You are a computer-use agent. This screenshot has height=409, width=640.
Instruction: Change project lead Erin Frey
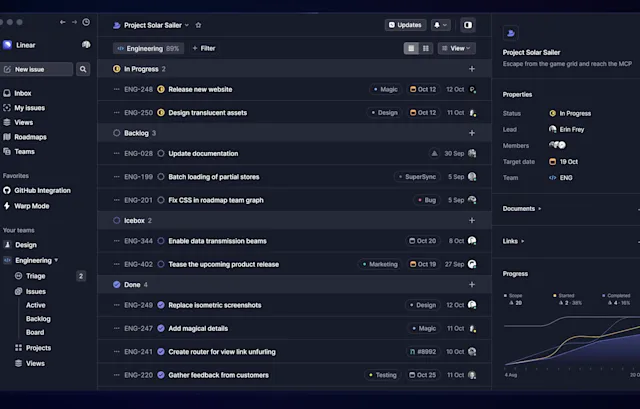pos(567,129)
